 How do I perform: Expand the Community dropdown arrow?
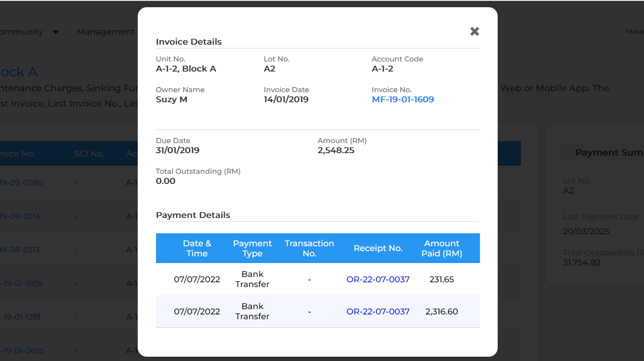56,32
